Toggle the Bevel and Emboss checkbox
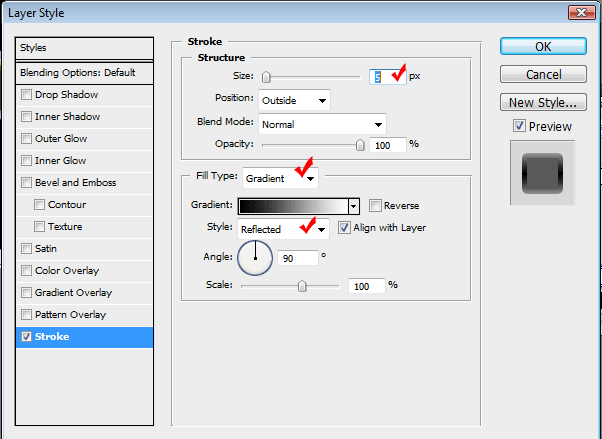 tap(26, 182)
